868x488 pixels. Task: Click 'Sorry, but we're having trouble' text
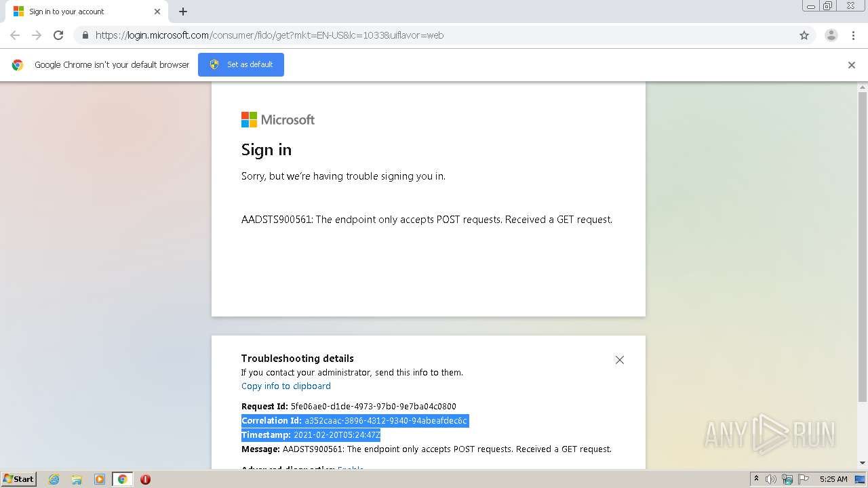pos(343,176)
